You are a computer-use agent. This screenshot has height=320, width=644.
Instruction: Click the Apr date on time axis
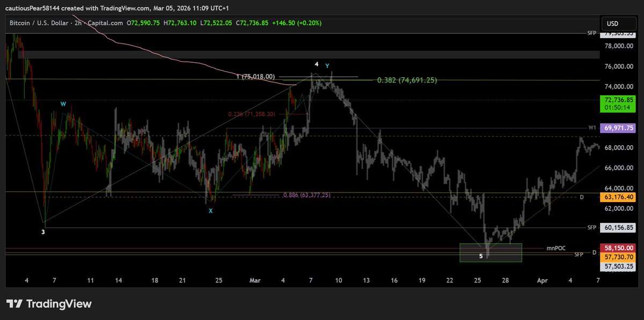(x=543, y=280)
